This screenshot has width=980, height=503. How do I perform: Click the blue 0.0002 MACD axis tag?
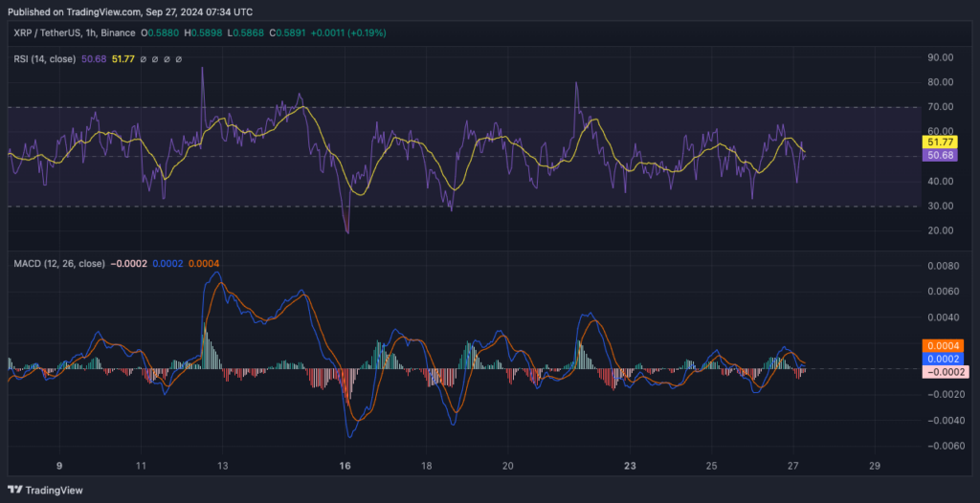pyautogui.click(x=942, y=359)
